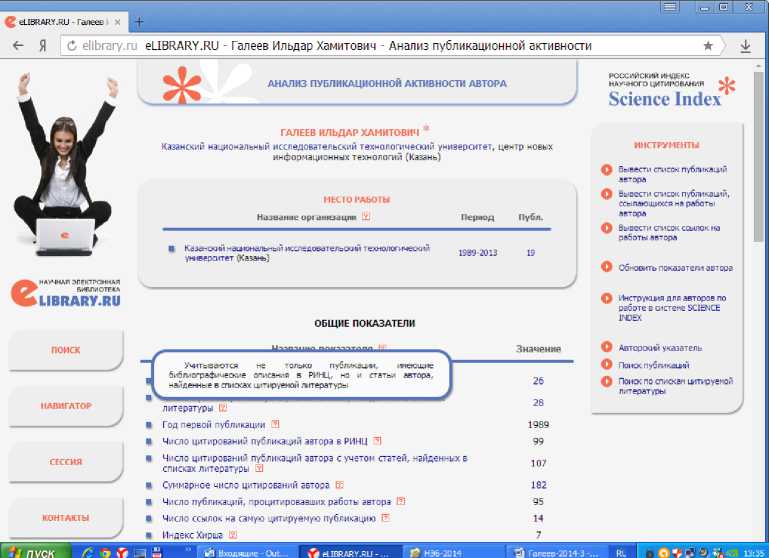Switch to the Входящие - Outlook taskbar item
The width and height of the screenshot is (769, 558).
[247, 553]
